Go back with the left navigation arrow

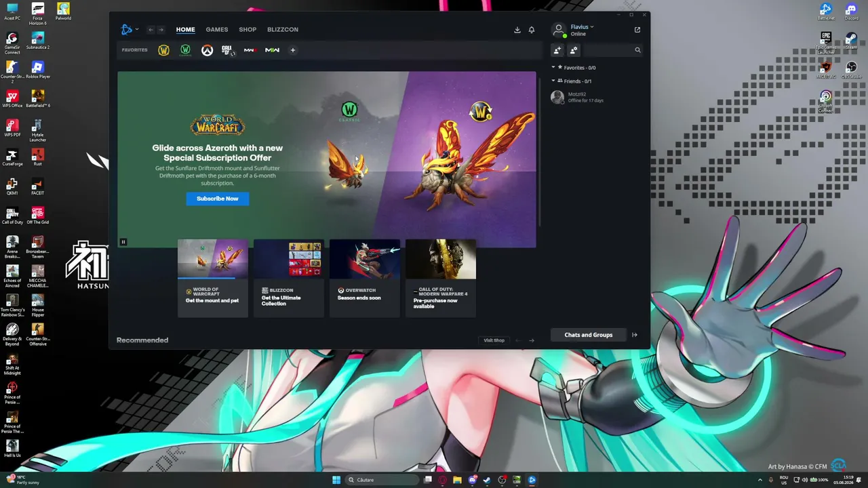click(x=151, y=30)
